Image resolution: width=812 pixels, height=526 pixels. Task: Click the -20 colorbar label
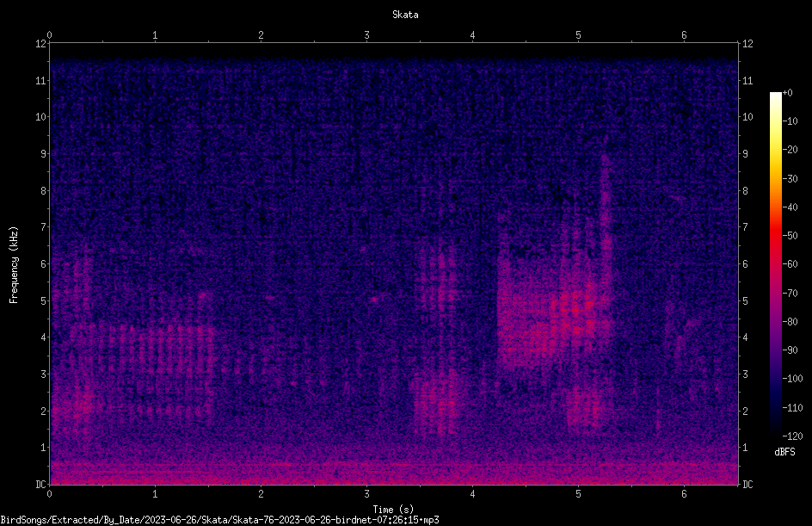point(790,150)
